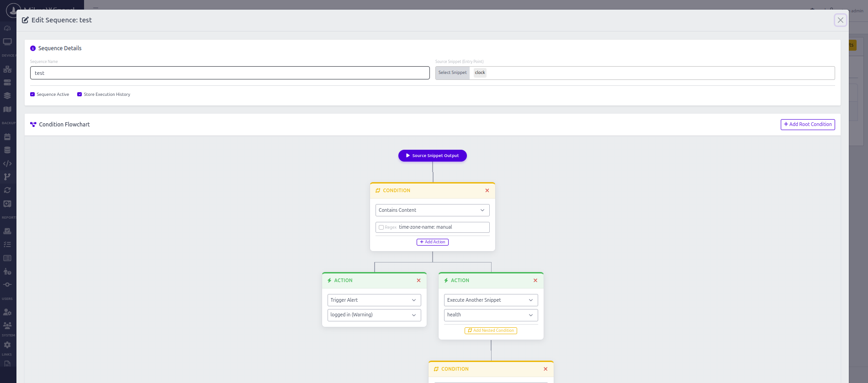Uncheck the Sequence Active checkbox
This screenshot has width=868, height=383.
(32, 94)
